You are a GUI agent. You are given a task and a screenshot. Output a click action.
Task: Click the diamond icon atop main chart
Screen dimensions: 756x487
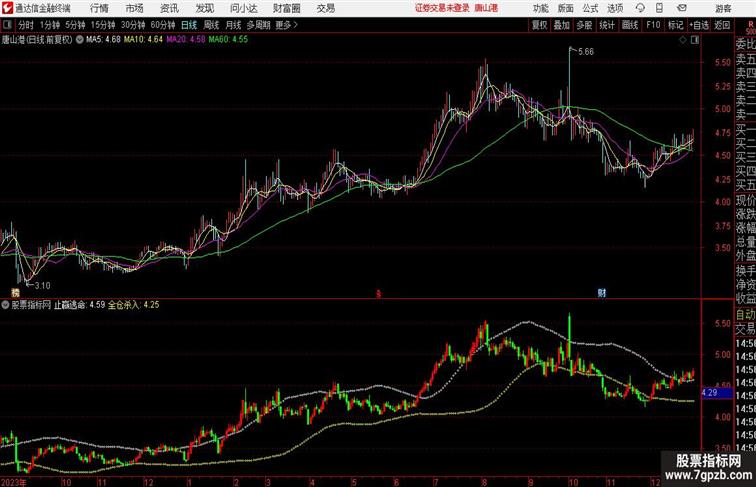(x=683, y=40)
